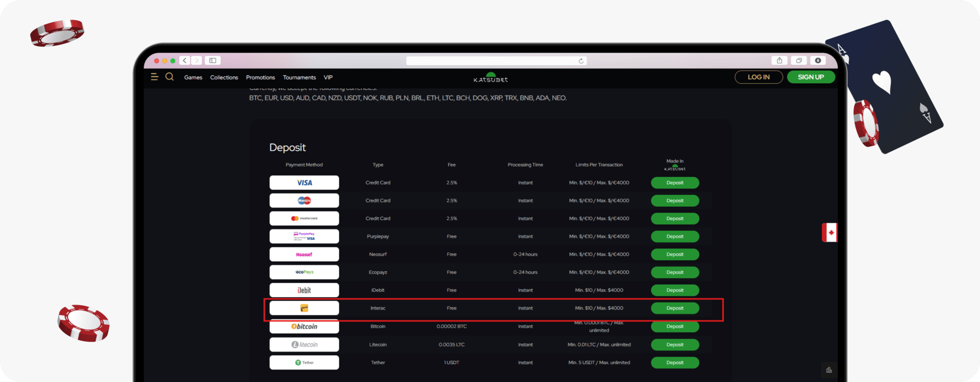980x382 pixels.
Task: Click the chart icon at bottom right
Action: 829,370
